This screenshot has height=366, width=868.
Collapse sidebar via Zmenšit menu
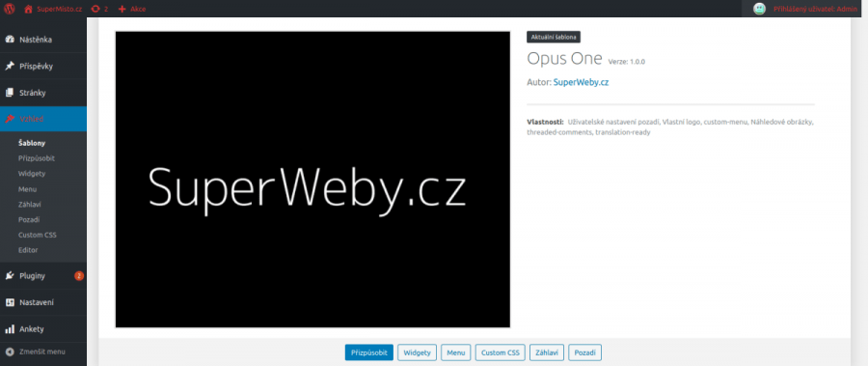tap(43, 352)
